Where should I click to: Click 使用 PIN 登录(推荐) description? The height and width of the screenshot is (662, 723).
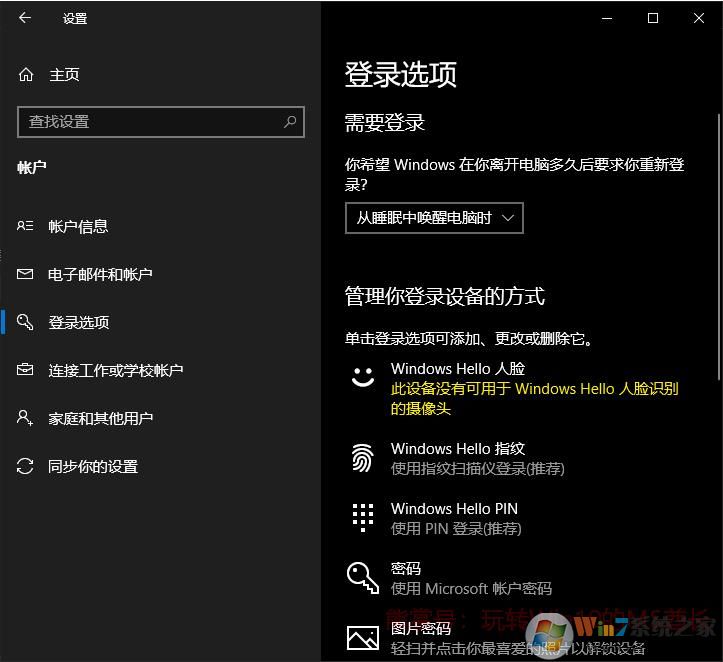click(456, 528)
